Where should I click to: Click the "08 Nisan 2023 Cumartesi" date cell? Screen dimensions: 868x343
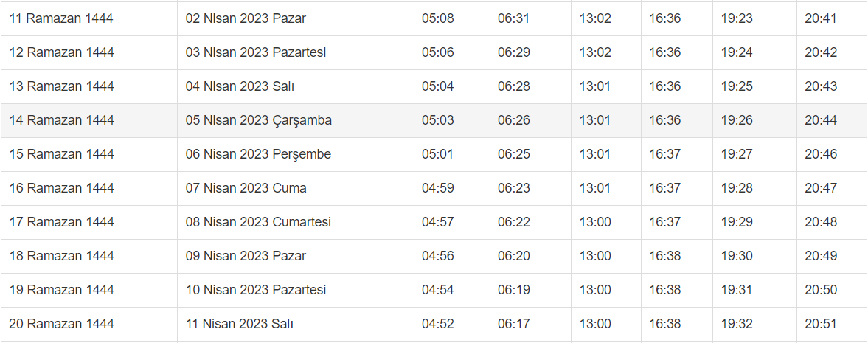click(258, 222)
